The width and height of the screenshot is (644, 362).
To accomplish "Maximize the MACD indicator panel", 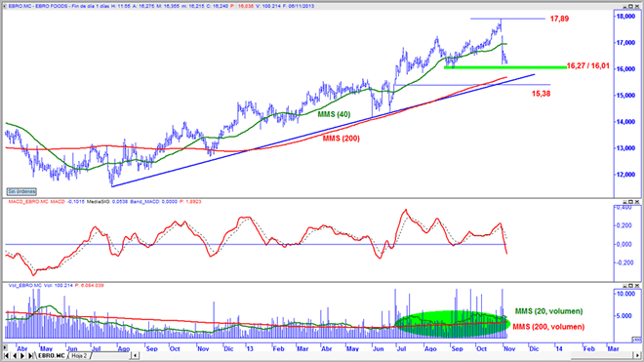I will pos(631,202).
